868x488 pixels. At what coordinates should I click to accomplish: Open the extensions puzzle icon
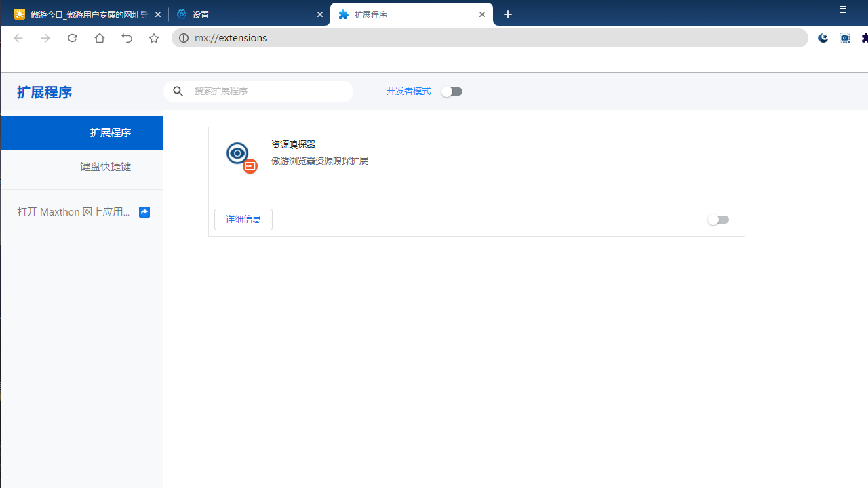point(865,38)
